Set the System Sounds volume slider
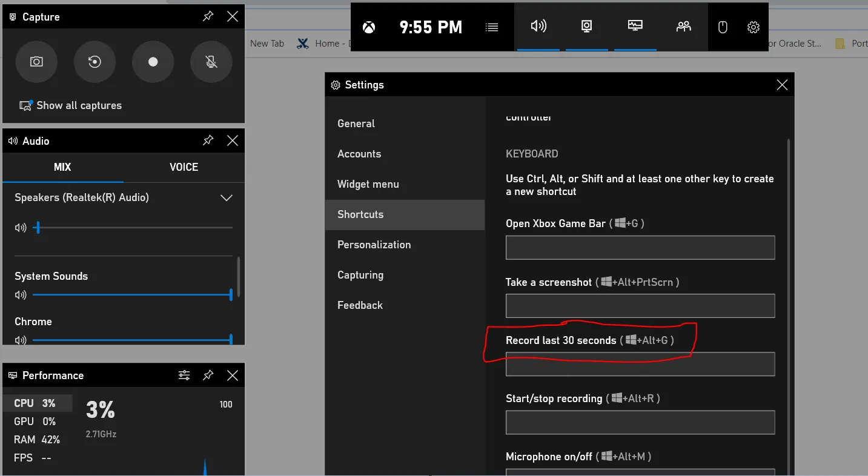The width and height of the screenshot is (868, 476). click(133, 295)
